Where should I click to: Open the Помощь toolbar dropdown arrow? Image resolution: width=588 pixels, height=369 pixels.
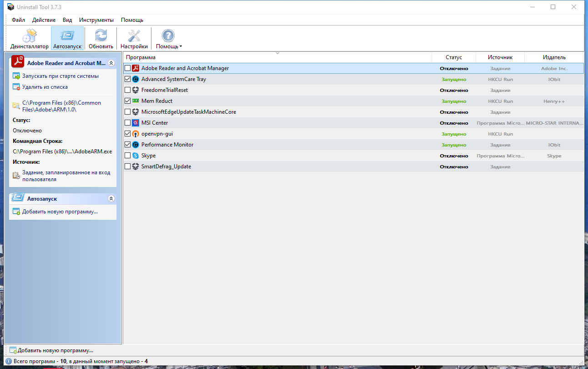point(181,46)
